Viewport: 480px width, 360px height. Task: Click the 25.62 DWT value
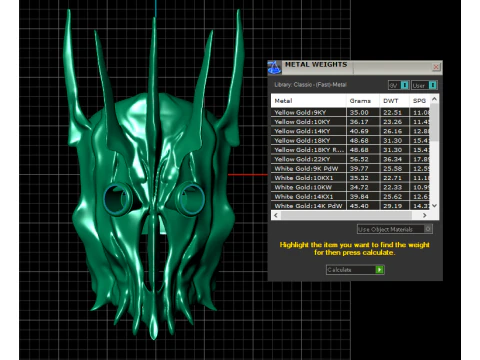(x=393, y=197)
